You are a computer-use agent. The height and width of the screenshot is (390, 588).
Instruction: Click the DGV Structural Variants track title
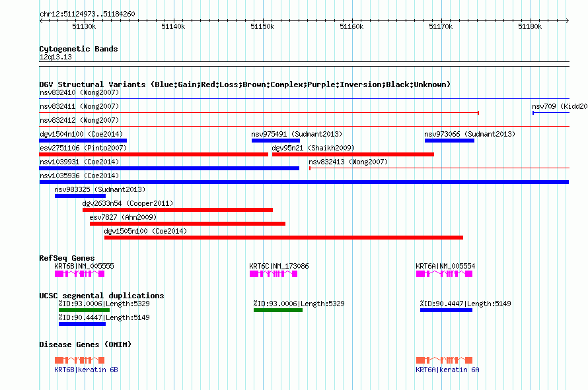pos(245,84)
